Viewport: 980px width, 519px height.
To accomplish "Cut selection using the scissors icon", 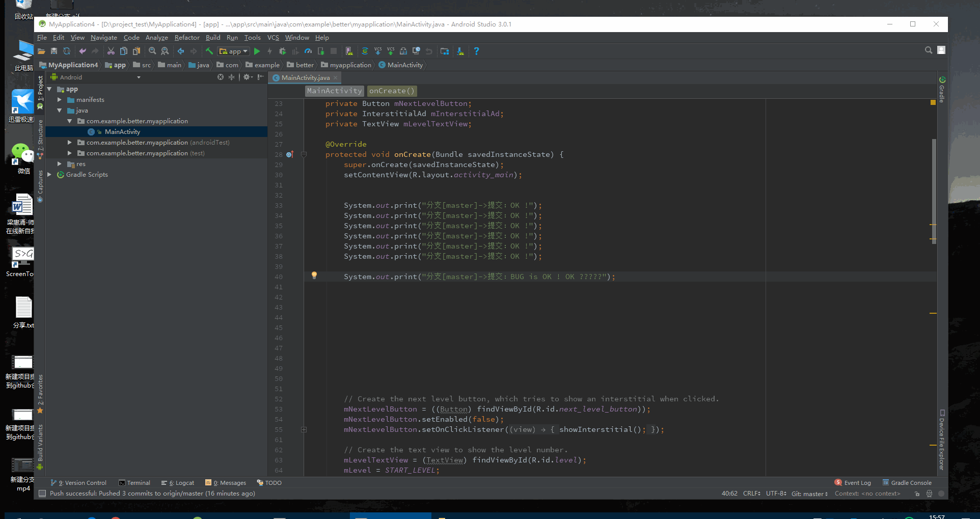I will pos(111,51).
